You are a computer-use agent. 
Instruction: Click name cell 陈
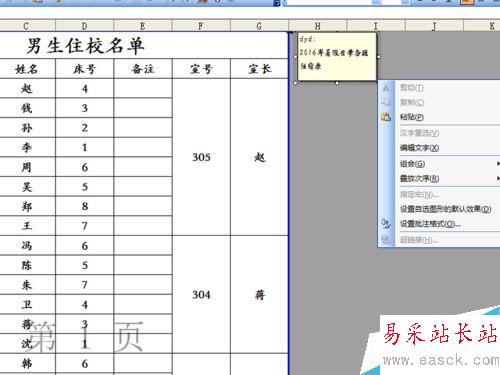27,265
